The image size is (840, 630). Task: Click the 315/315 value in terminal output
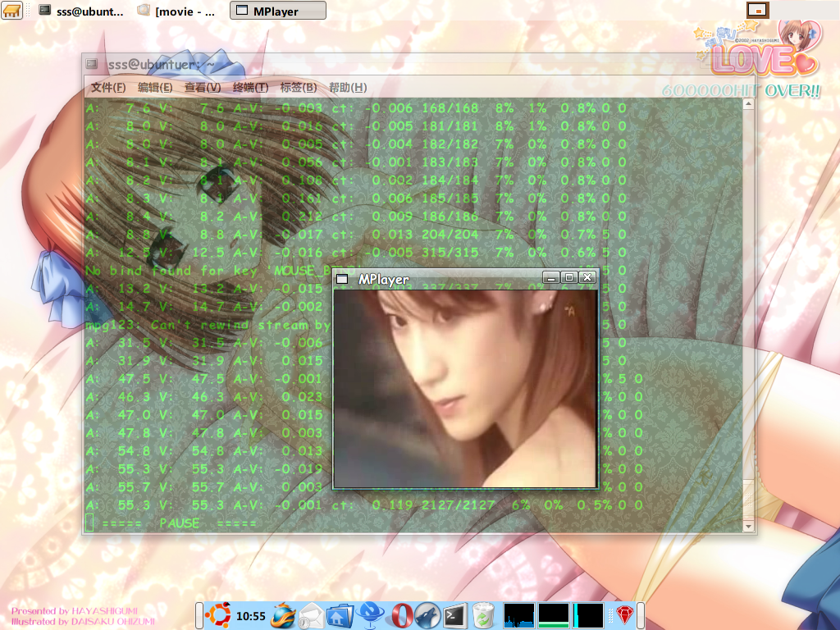pyautogui.click(x=450, y=253)
